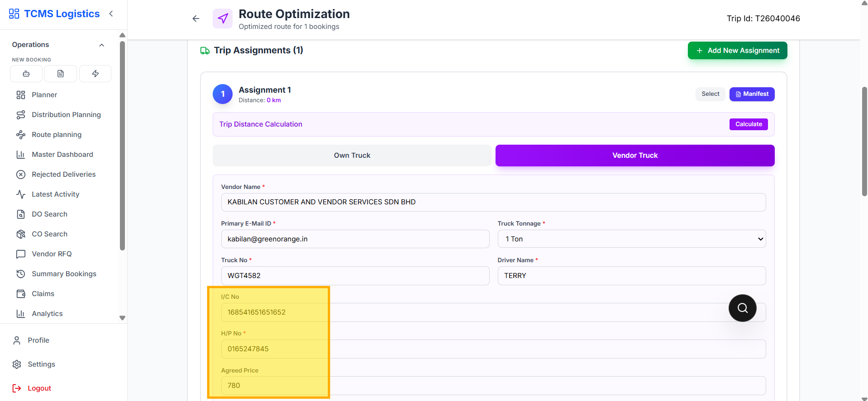Image resolution: width=868 pixels, height=401 pixels.
Task: Click the Latest Activity pulse icon
Action: point(21,194)
